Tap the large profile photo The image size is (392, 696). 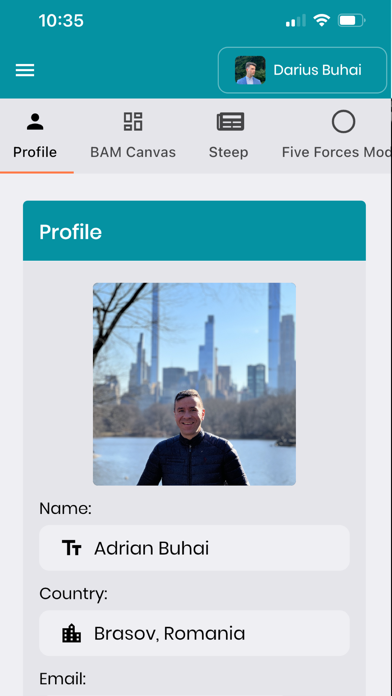(x=194, y=384)
